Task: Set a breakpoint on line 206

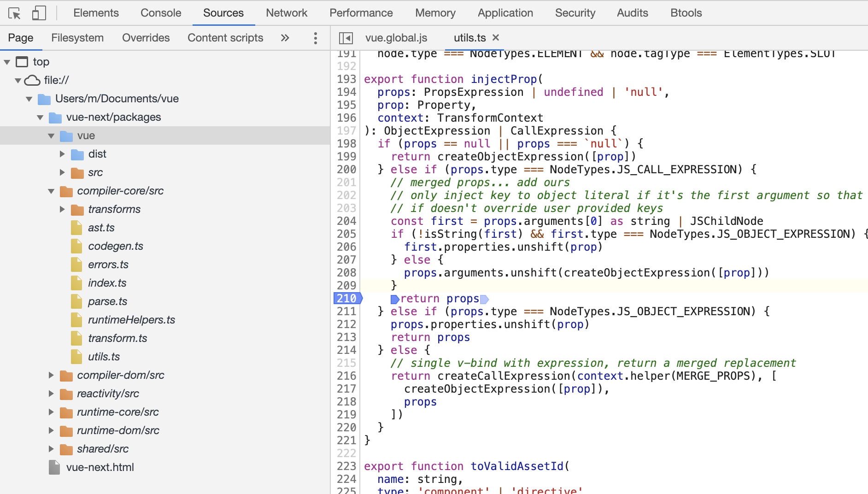Action: pos(346,247)
